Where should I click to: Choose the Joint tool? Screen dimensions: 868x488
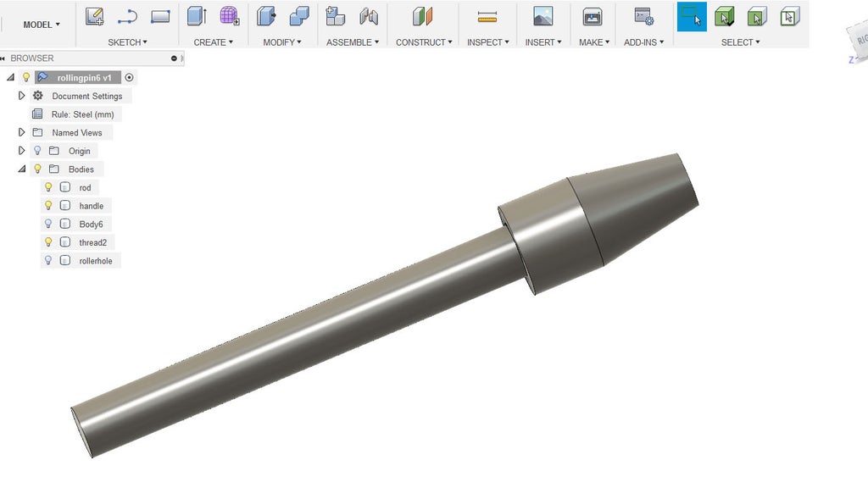pos(368,17)
